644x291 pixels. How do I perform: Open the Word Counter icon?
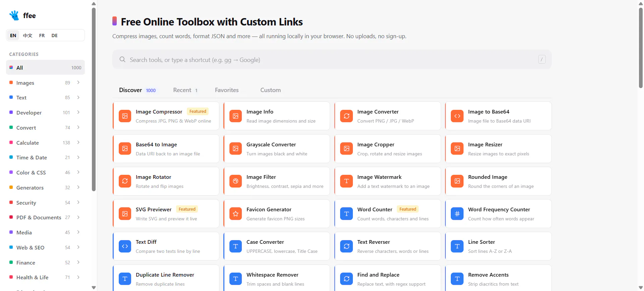tap(346, 214)
